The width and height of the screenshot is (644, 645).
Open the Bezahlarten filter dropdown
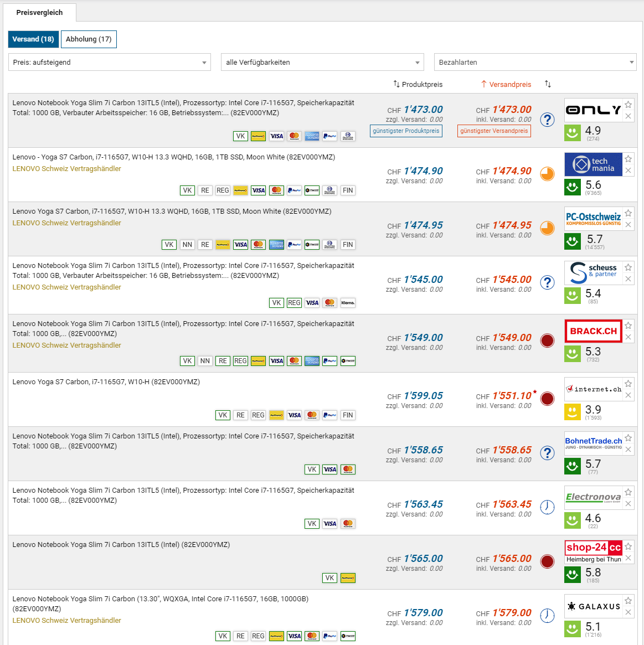pyautogui.click(x=535, y=62)
